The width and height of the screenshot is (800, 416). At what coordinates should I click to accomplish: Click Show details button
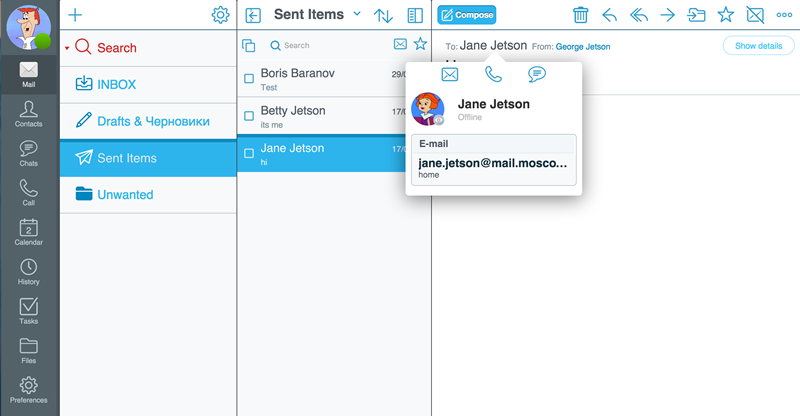[x=759, y=46]
